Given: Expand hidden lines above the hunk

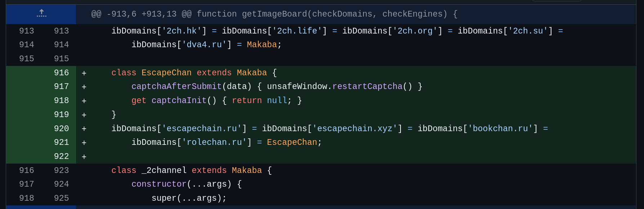Looking at the screenshot, I should (41, 14).
